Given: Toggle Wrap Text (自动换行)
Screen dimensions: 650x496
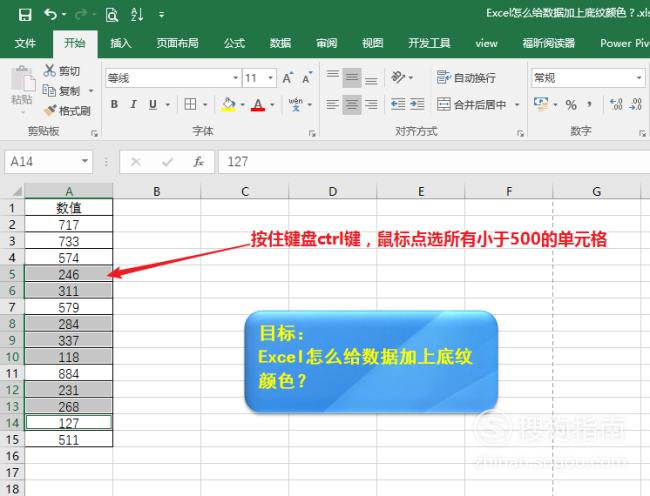Looking at the screenshot, I should pyautogui.click(x=466, y=77).
